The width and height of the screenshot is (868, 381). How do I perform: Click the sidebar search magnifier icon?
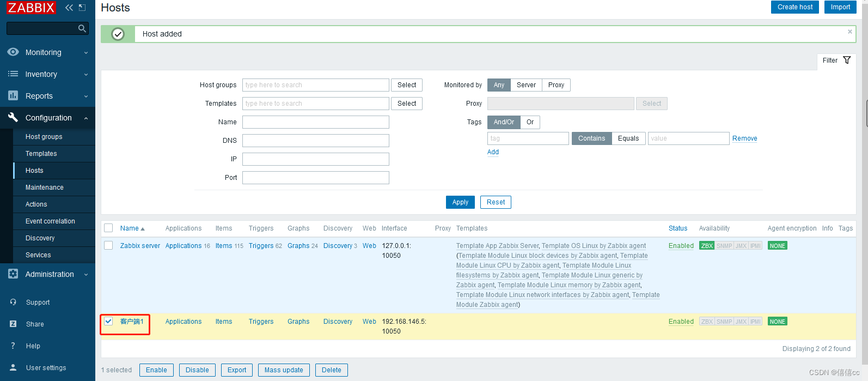click(82, 28)
